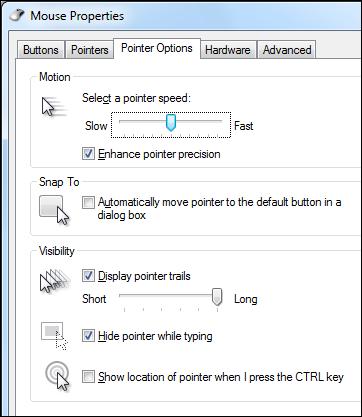This screenshot has height=417, width=362.
Task: Open the Pointers tab
Action: pos(90,50)
